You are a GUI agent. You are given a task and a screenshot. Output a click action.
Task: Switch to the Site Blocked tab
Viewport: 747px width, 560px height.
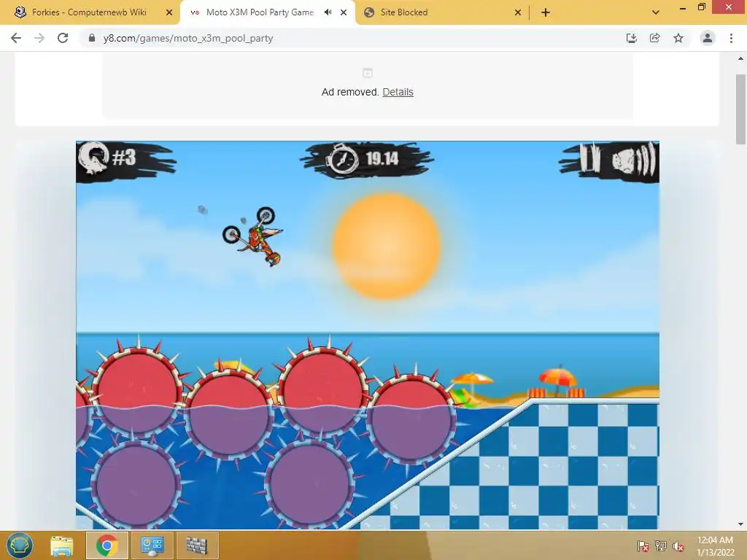click(404, 12)
